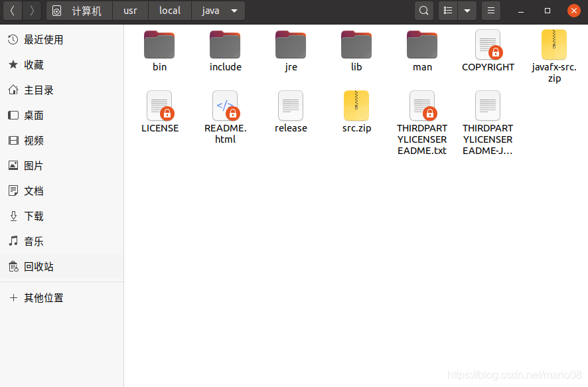Click the 'COPYRIGHT' file name label
Image resolution: width=588 pixels, height=387 pixels.
[x=488, y=67]
